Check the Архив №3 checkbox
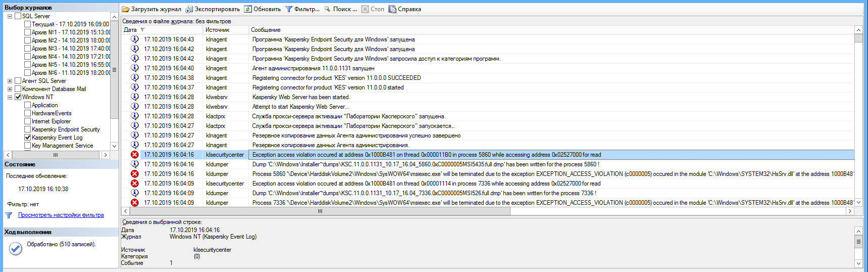 click(x=28, y=49)
